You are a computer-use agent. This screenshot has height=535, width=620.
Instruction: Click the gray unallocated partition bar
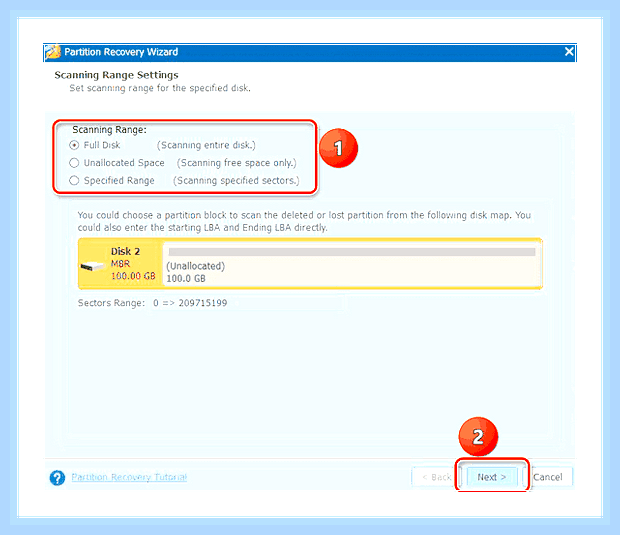click(x=352, y=252)
